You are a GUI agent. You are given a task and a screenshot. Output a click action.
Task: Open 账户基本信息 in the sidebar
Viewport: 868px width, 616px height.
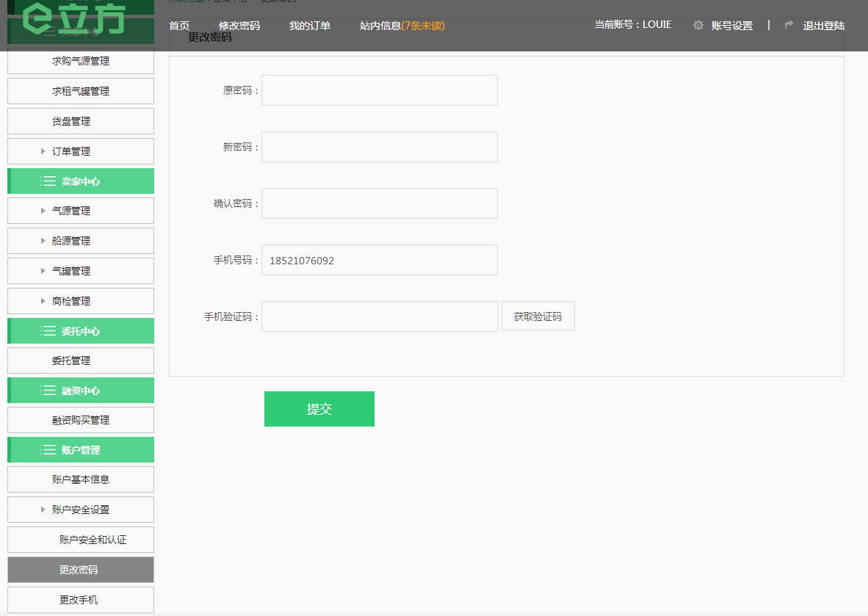pyautogui.click(x=81, y=479)
